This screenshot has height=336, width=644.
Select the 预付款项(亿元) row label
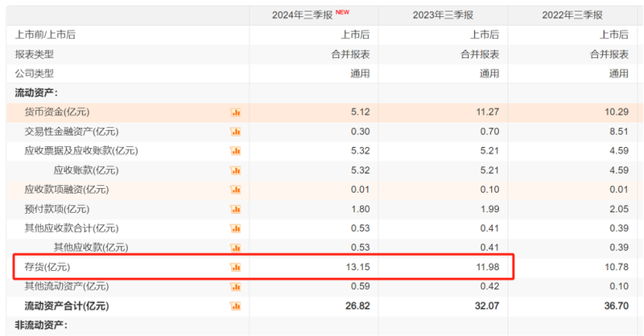click(x=57, y=209)
